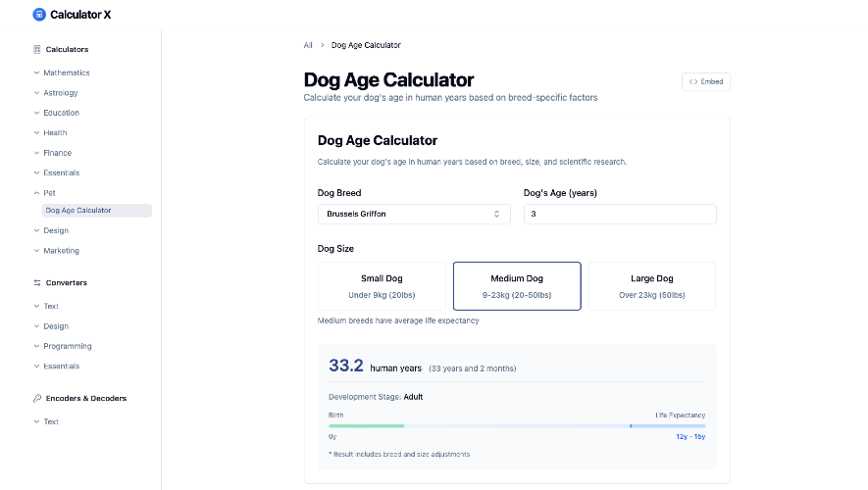The width and height of the screenshot is (868, 490).
Task: Expand Text under Converters
Action: coord(46,306)
